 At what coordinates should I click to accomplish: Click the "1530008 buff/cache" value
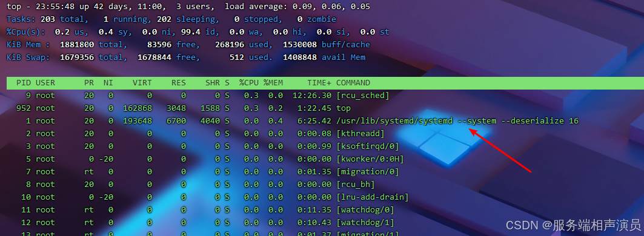pyautogui.click(x=326, y=45)
